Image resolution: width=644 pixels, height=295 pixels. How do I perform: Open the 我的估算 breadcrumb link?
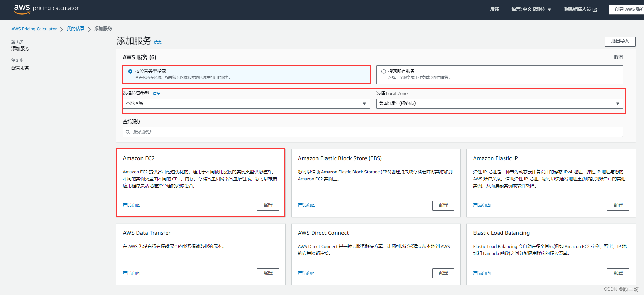click(x=75, y=29)
